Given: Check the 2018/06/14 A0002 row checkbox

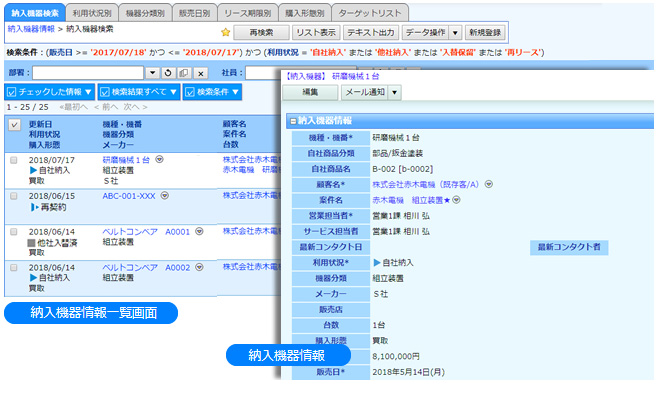Looking at the screenshot, I should point(14,267).
